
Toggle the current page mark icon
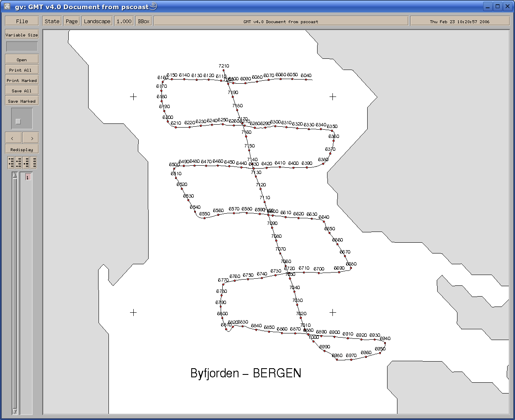[x=26, y=162]
